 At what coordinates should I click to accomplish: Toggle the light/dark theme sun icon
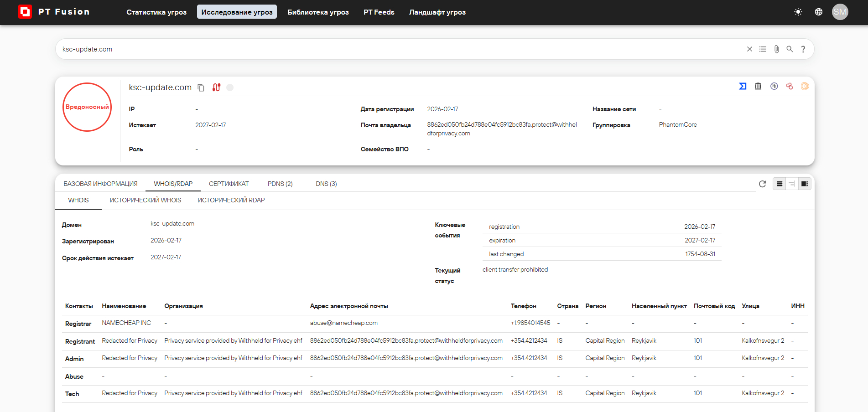798,12
